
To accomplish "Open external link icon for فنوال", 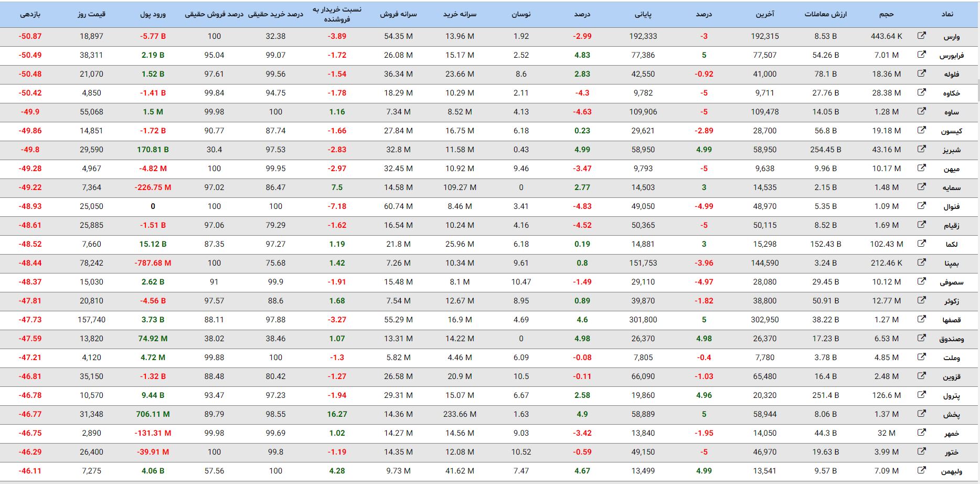I will [x=922, y=206].
